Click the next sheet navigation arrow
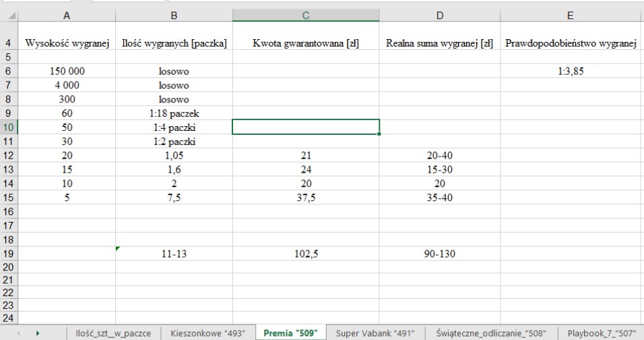The width and height of the screenshot is (644, 340). [x=37, y=333]
